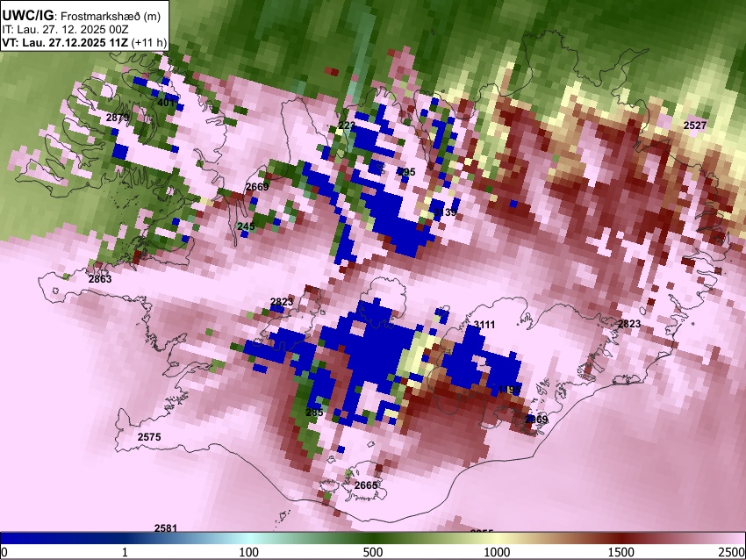Click the map value 401
Image resolution: width=746 pixels, height=560 pixels.
click(x=166, y=103)
